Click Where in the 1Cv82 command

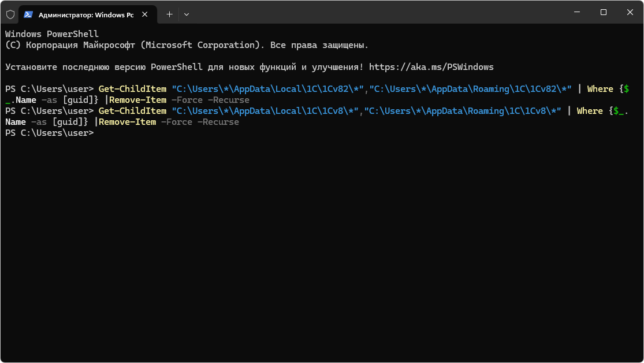tap(600, 89)
